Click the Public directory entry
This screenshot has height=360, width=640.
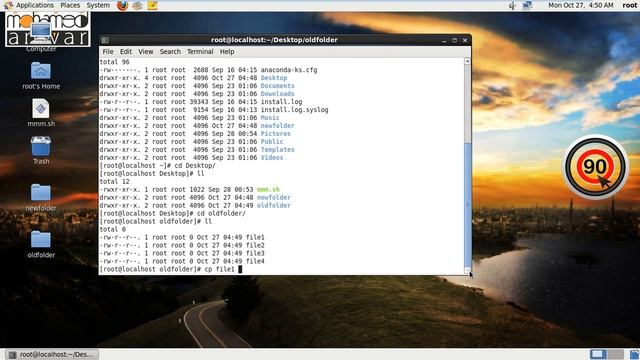[272, 142]
